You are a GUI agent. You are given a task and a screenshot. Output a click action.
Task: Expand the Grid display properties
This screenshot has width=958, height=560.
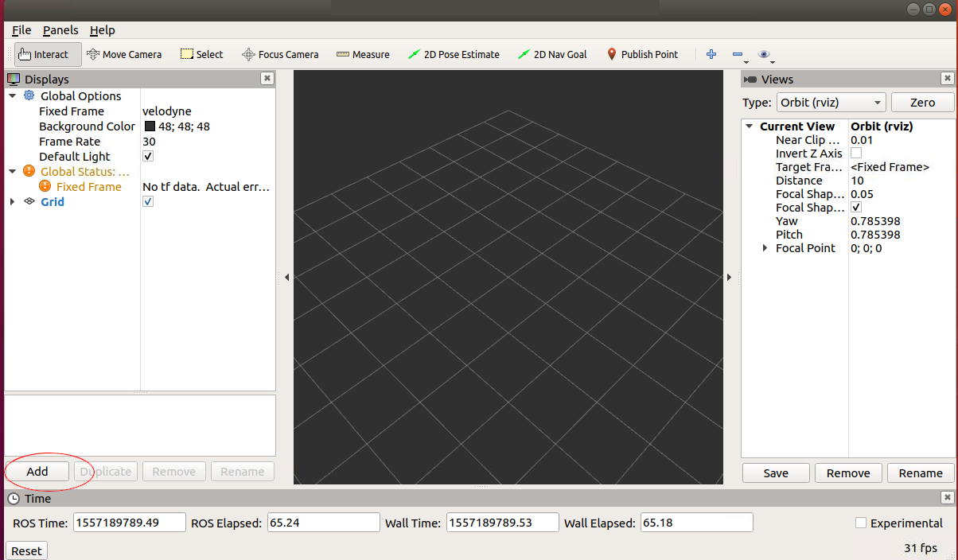(11, 201)
